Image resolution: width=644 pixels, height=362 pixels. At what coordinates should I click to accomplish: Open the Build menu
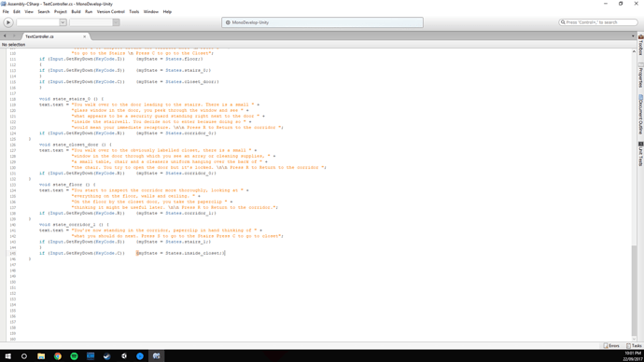tap(76, 12)
